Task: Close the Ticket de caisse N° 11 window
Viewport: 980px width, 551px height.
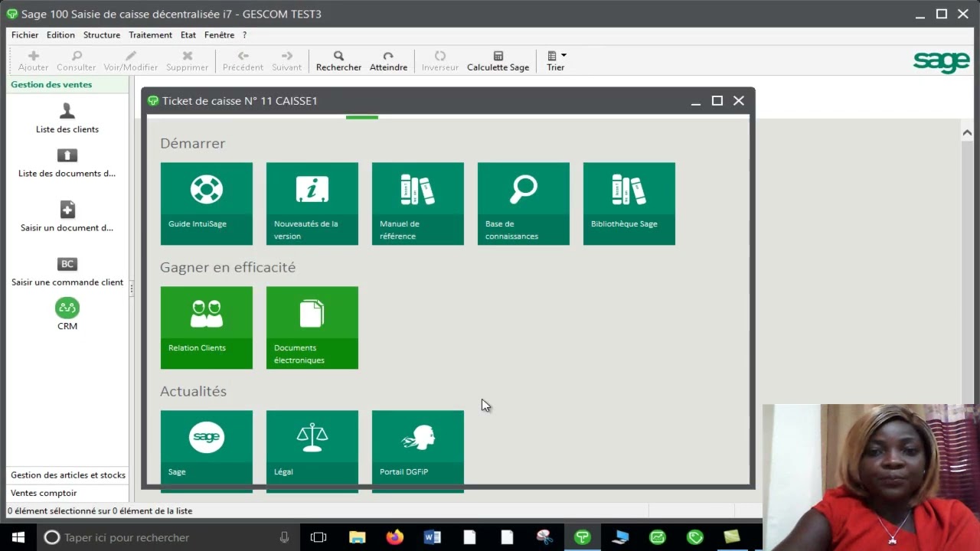Action: [x=739, y=101]
